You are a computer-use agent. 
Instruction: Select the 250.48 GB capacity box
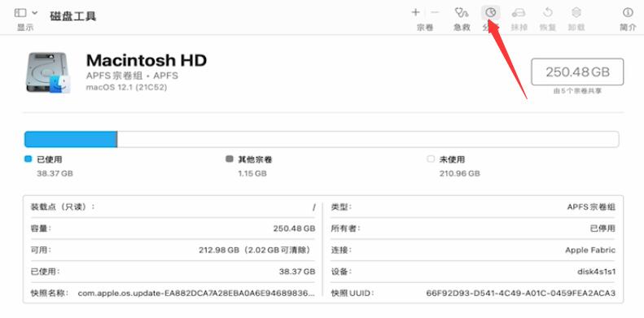click(x=577, y=72)
